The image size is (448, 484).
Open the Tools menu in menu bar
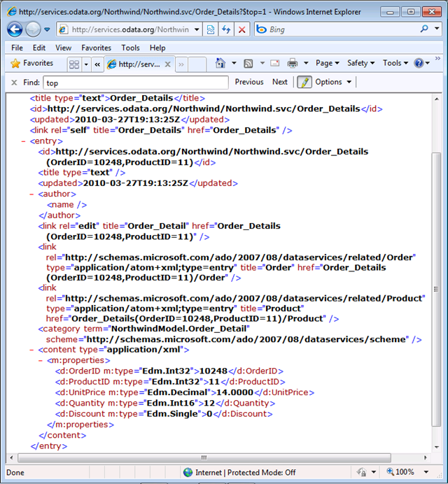[x=130, y=48]
